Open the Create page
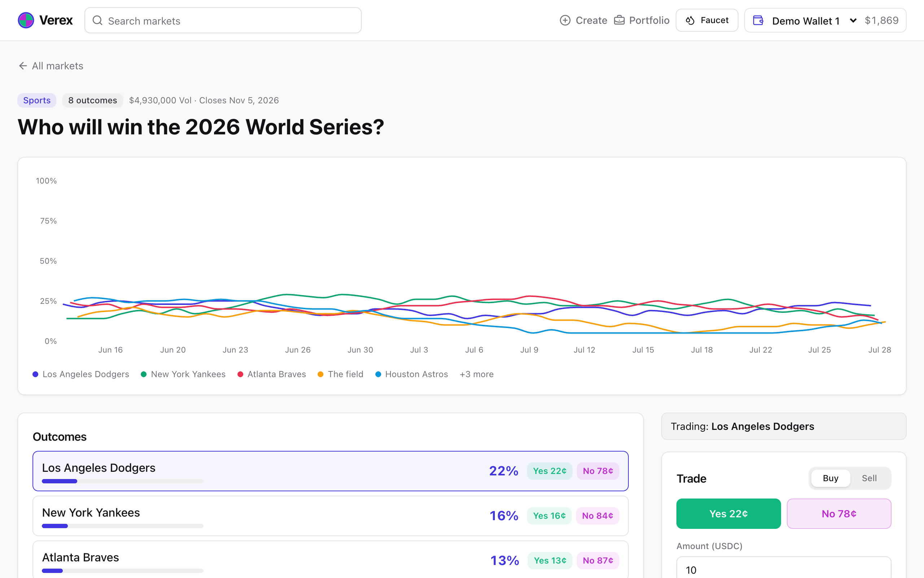 (x=583, y=20)
